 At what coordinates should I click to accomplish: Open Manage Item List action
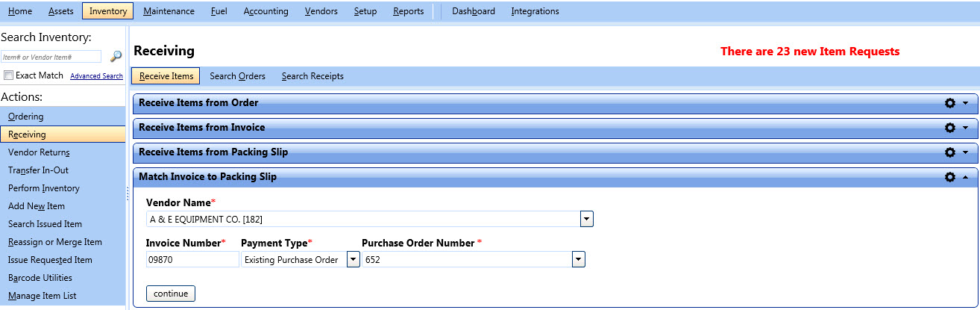[x=63, y=296]
